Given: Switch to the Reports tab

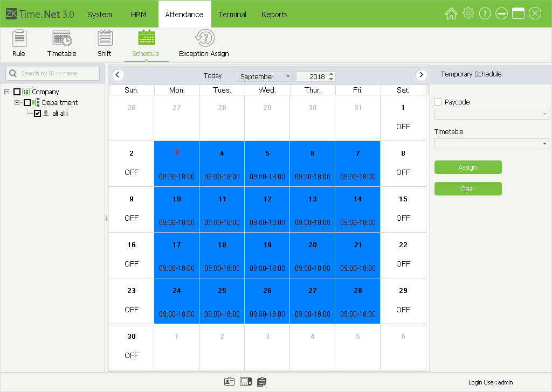Looking at the screenshot, I should pos(274,15).
